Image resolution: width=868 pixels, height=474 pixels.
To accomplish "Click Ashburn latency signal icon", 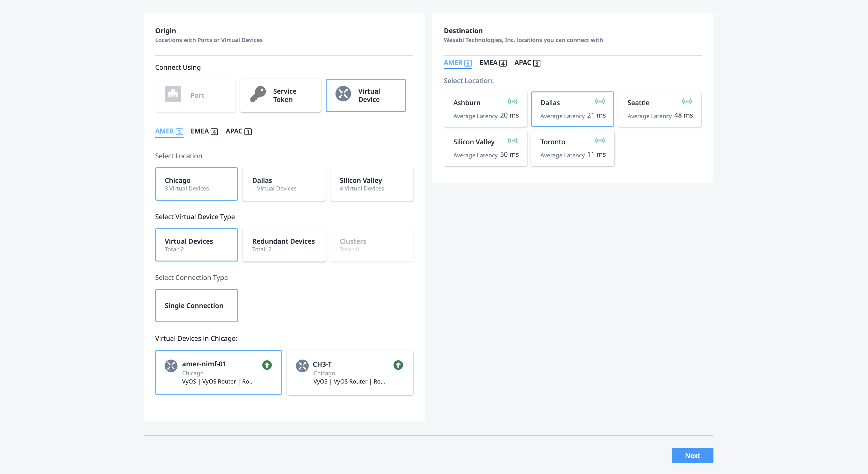I will 512,101.
